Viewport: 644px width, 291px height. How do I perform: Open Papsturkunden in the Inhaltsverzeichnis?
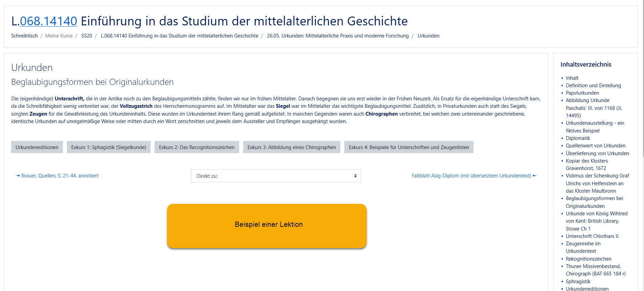[x=582, y=93]
